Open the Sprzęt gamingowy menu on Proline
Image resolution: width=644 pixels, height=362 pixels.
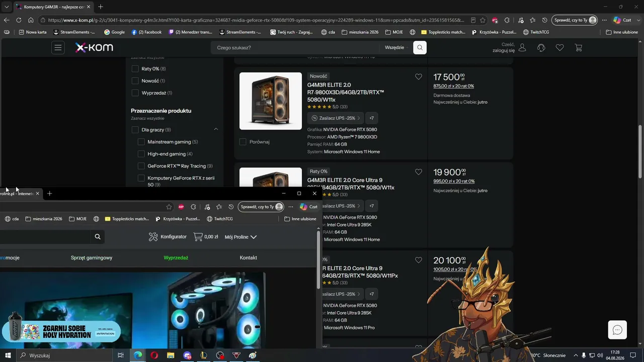click(92, 258)
